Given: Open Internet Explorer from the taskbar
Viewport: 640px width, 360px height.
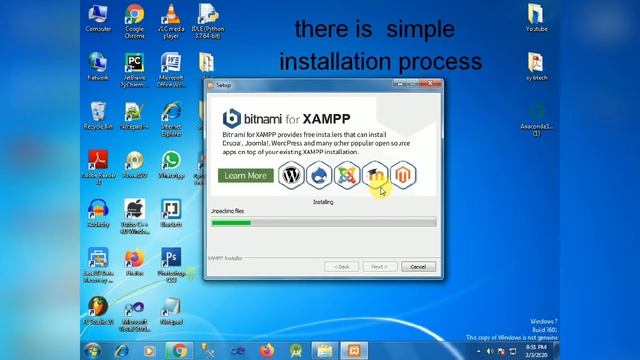Looking at the screenshot, I should coord(121,351).
